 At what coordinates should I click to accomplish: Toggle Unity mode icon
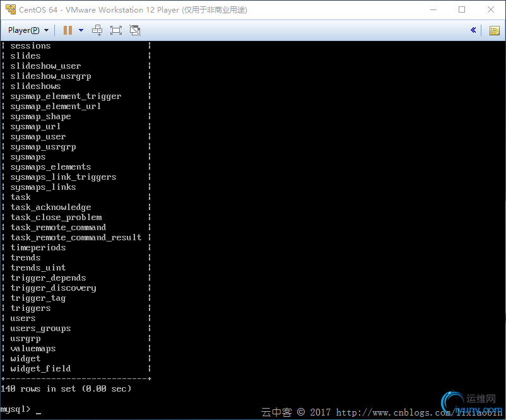tap(135, 30)
